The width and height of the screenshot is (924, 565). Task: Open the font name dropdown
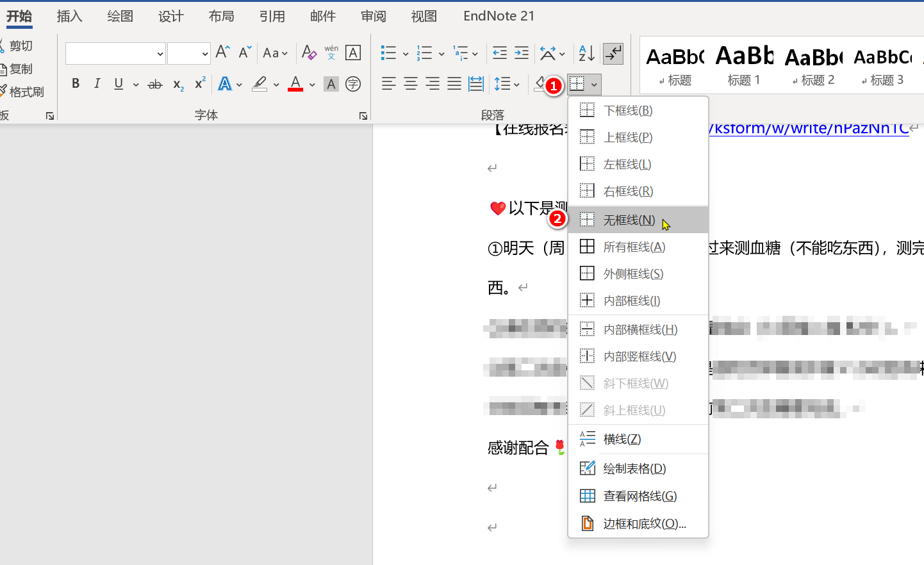coord(160,54)
